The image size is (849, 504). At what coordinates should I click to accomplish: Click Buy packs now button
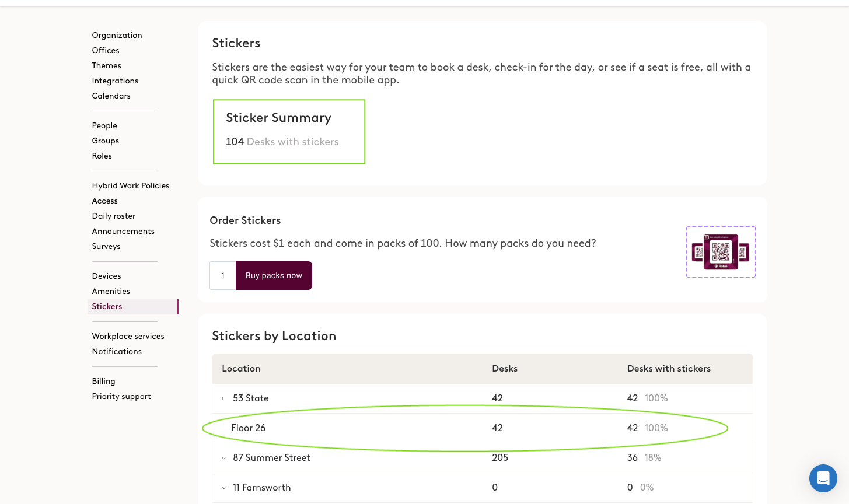tap(274, 275)
